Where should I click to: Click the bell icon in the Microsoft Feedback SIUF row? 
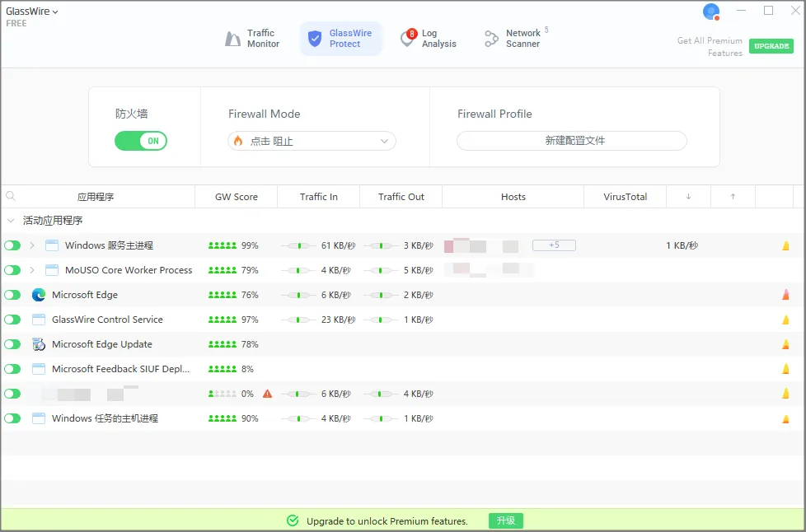(x=785, y=369)
